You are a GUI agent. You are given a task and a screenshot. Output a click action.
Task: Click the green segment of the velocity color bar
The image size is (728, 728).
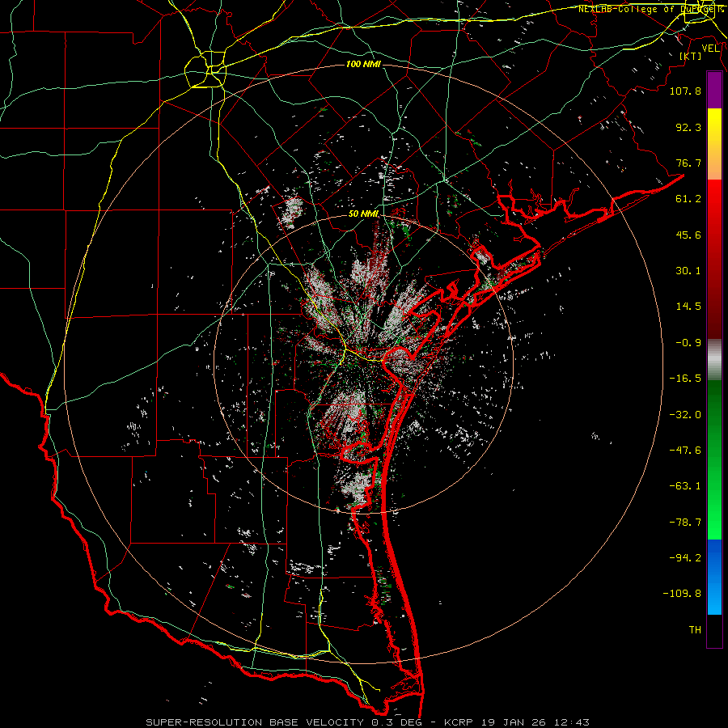click(x=714, y=459)
